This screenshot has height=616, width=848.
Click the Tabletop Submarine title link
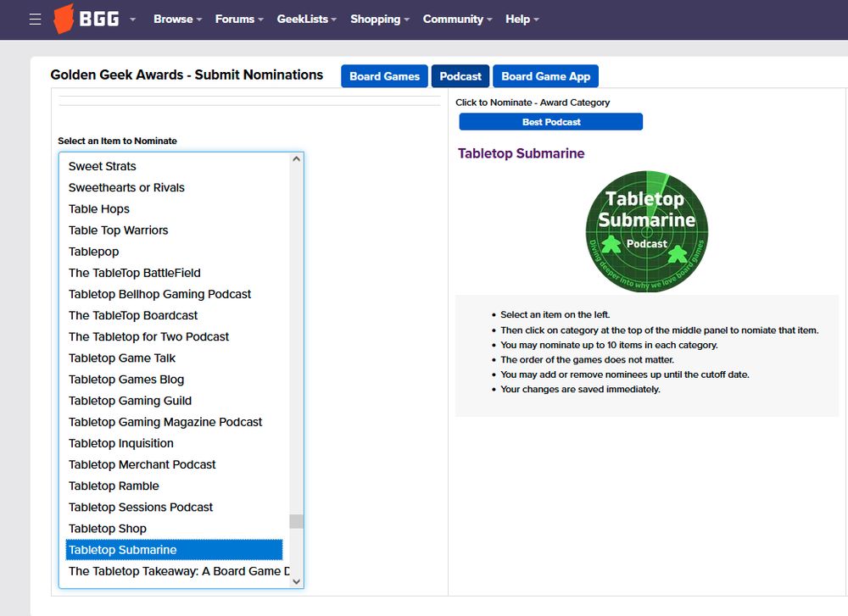[522, 153]
